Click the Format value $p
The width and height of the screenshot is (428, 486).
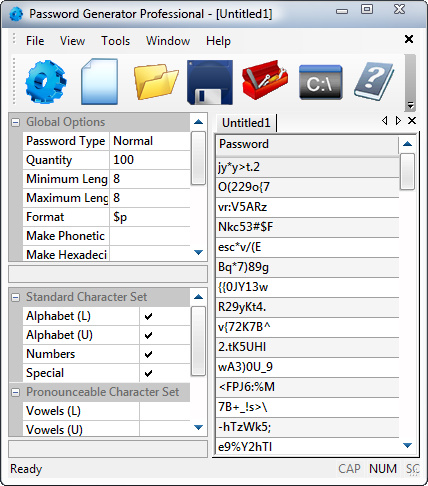coord(150,217)
